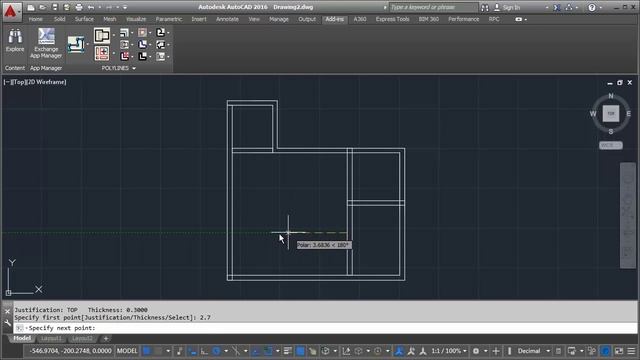Click the search binoculars icon beside keyword box
Image resolution: width=640 pixels, height=360 pixels.
pos(484,7)
